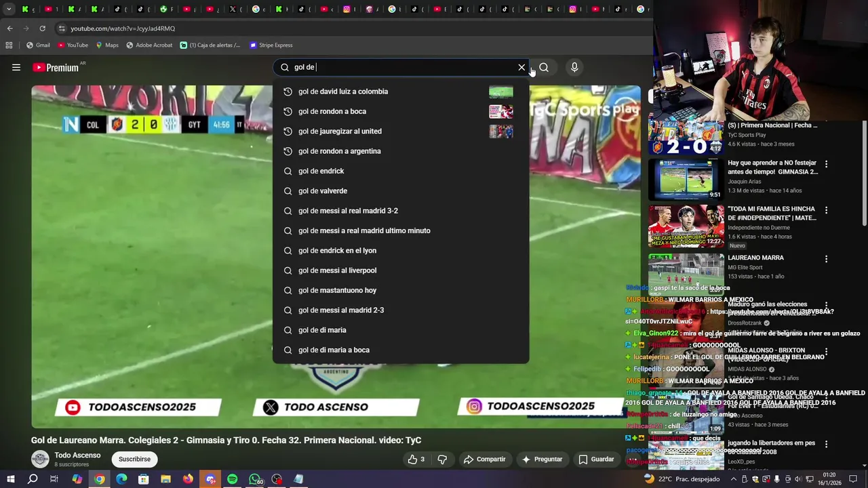Start voice search with the microphone

[574, 67]
